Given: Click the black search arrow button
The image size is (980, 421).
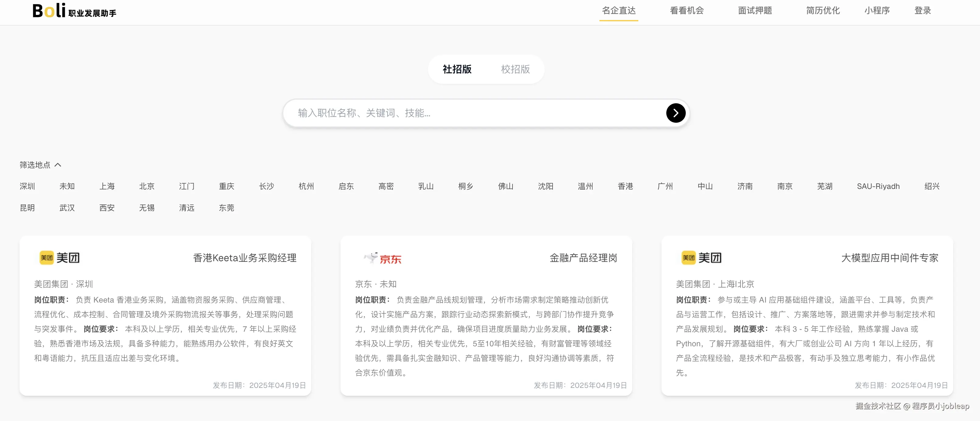Looking at the screenshot, I should [x=676, y=113].
